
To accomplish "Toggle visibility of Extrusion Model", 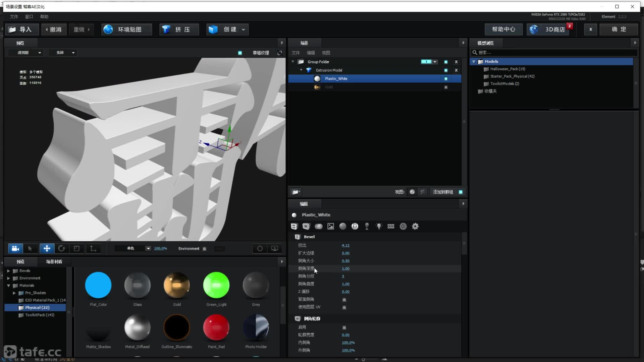I will [446, 70].
